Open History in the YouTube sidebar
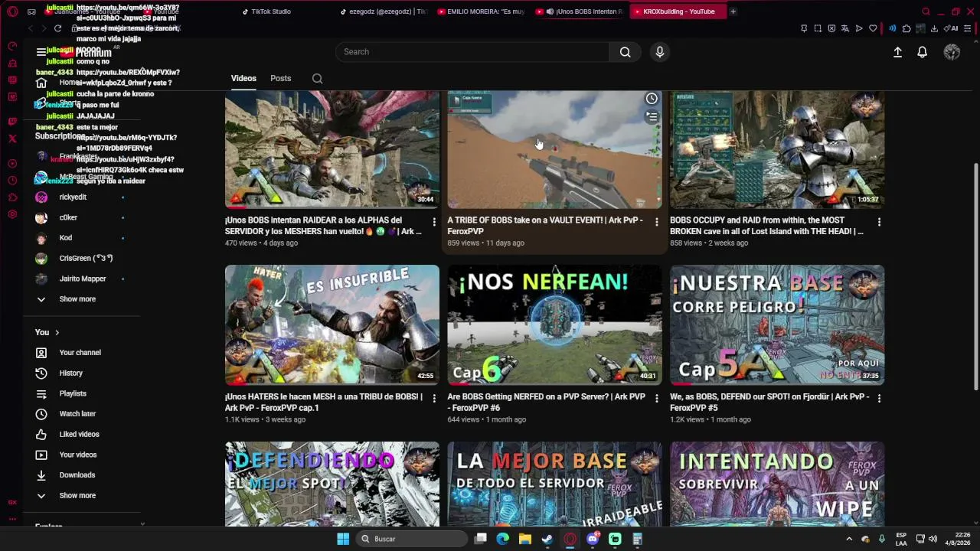The image size is (980, 551). (70, 373)
